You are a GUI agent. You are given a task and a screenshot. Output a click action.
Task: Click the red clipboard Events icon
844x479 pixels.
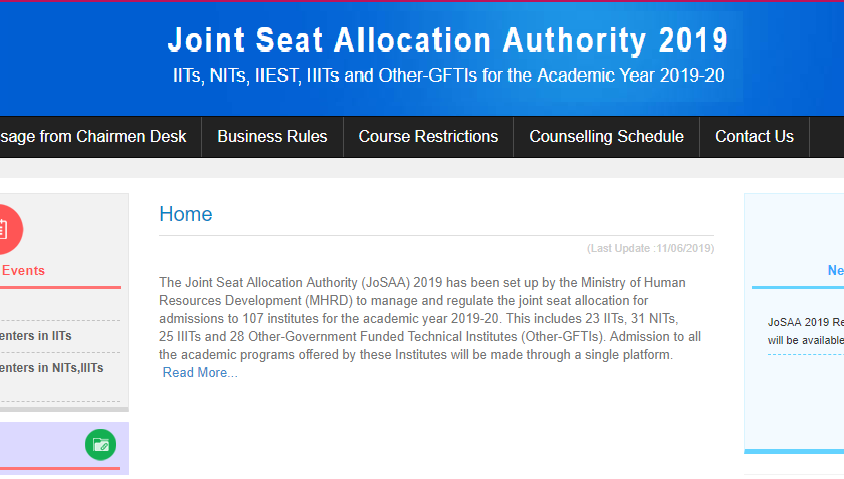click(5, 229)
